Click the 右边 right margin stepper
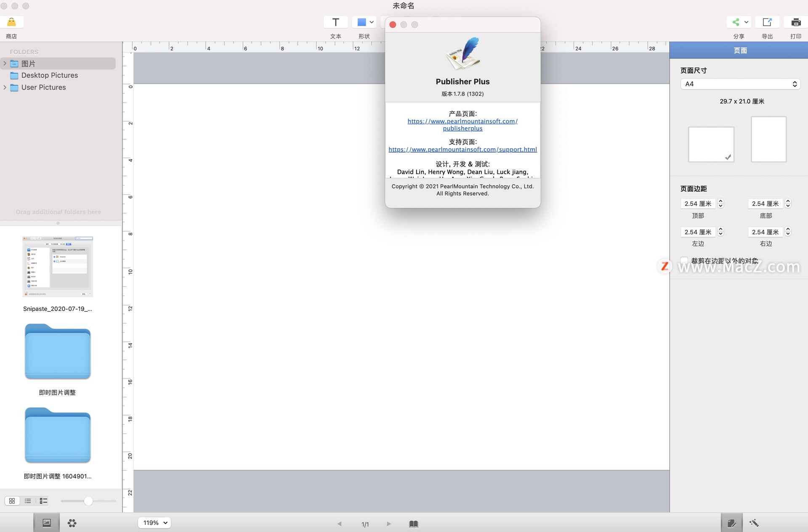Image resolution: width=808 pixels, height=532 pixels. (788, 232)
